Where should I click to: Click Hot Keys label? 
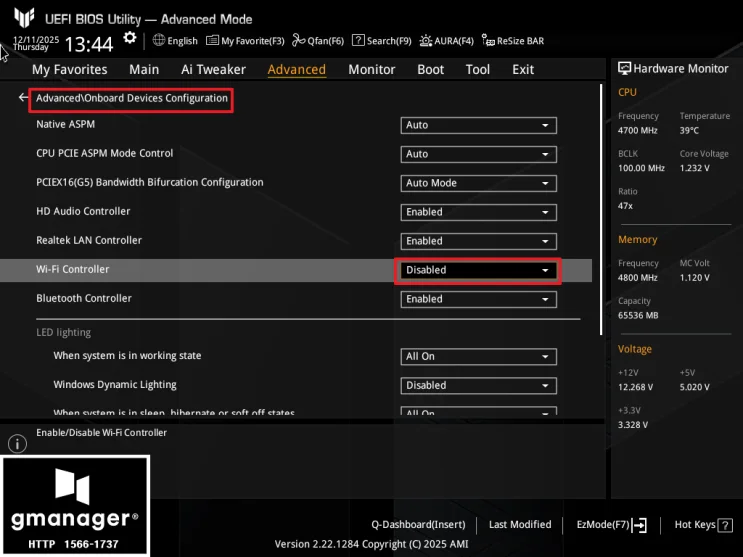point(695,525)
